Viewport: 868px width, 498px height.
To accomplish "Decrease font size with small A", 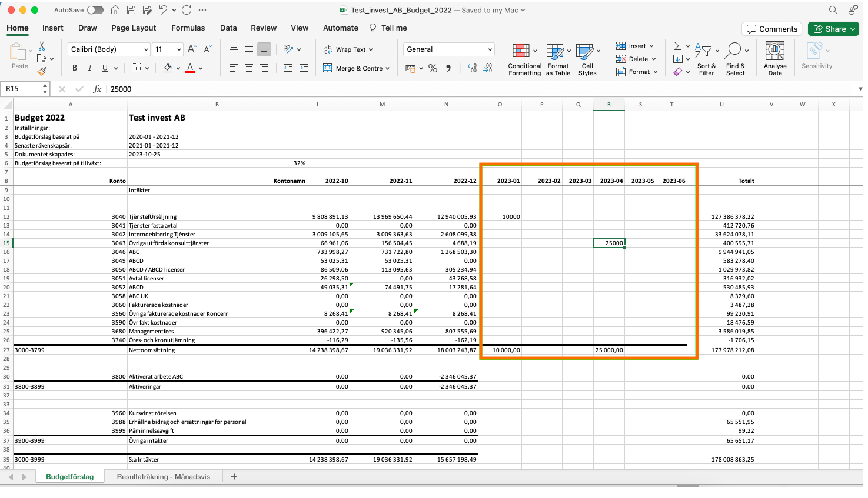I will (207, 49).
